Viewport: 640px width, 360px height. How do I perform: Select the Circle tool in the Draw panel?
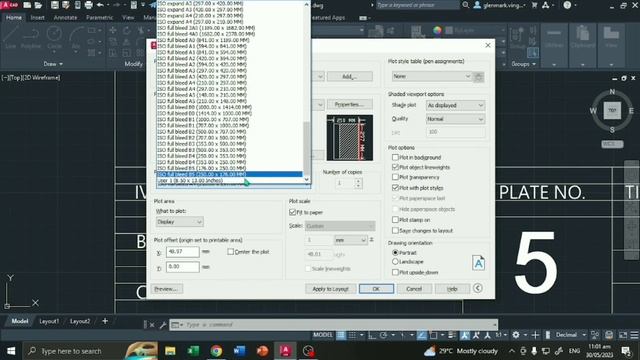pos(54,38)
